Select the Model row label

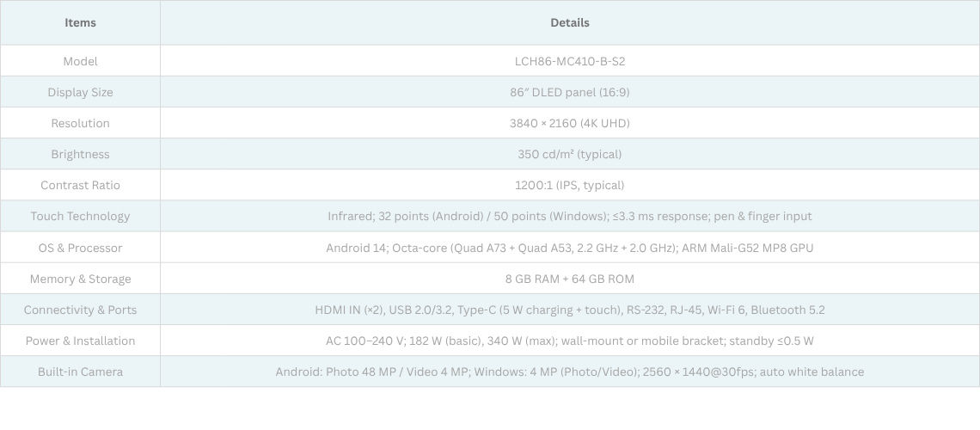tap(80, 61)
